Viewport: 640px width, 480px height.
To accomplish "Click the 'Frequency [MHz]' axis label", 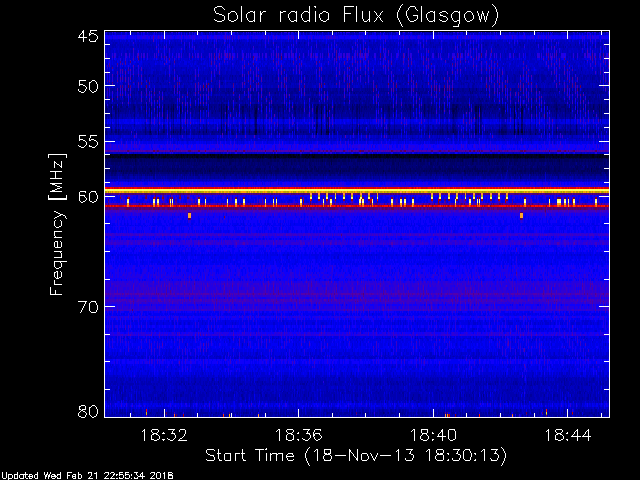I will pos(57,224).
